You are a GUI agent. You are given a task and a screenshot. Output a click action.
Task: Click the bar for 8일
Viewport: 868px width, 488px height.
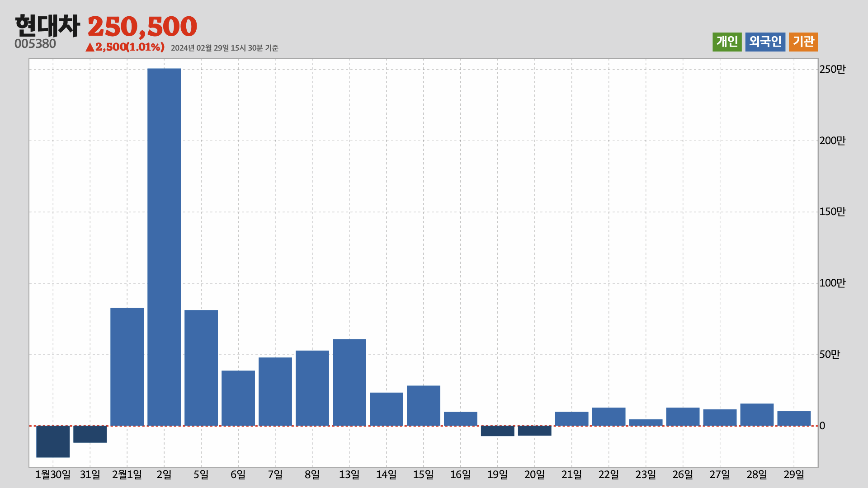click(312, 388)
